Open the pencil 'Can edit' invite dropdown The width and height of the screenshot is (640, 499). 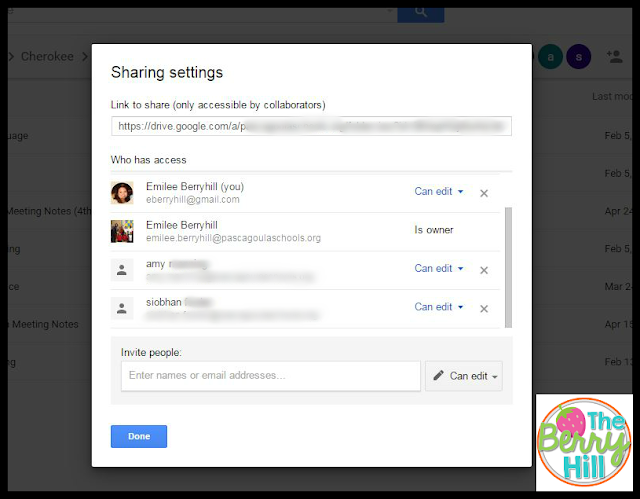point(464,376)
